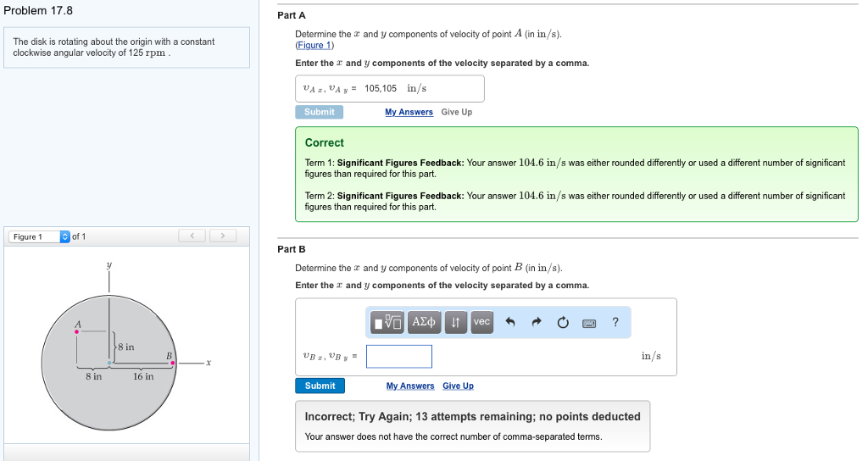The height and width of the screenshot is (461, 868).
Task: Open the (Figure 1) link in Part A
Action: [314, 45]
